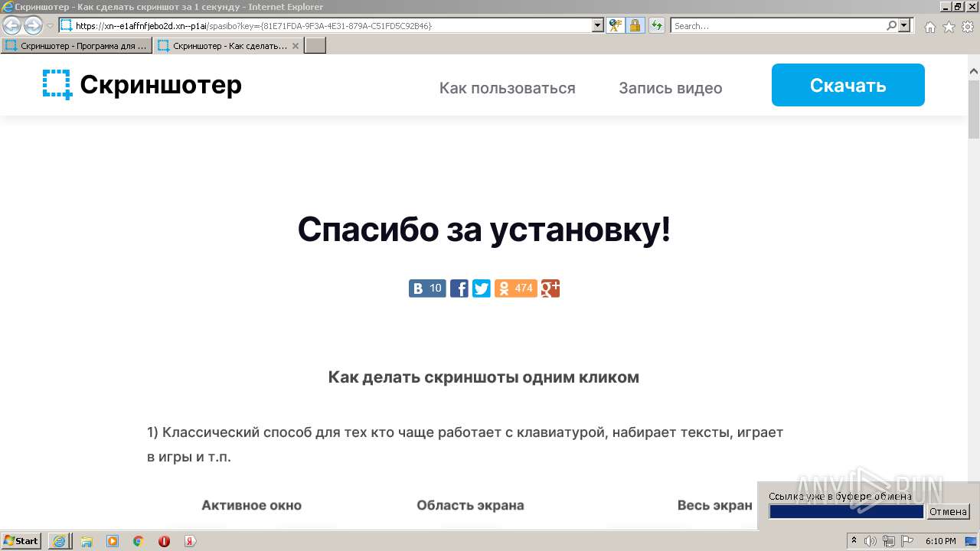Show hidden tray icons arrow
This screenshot has width=980, height=551.
tap(854, 541)
